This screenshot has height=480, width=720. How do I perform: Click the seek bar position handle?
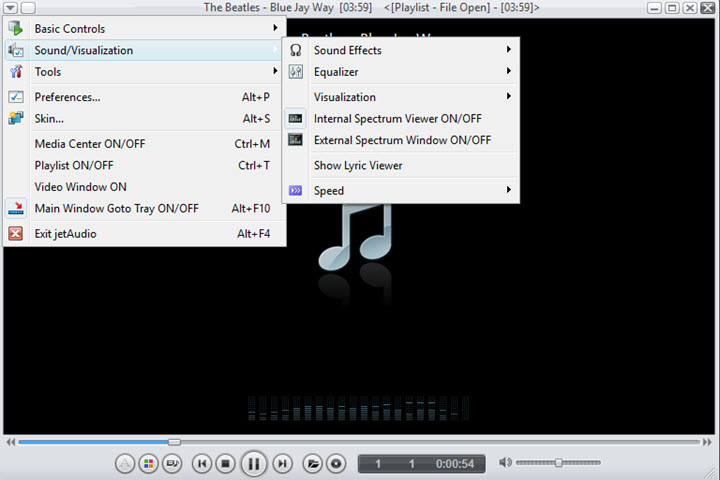click(x=174, y=442)
